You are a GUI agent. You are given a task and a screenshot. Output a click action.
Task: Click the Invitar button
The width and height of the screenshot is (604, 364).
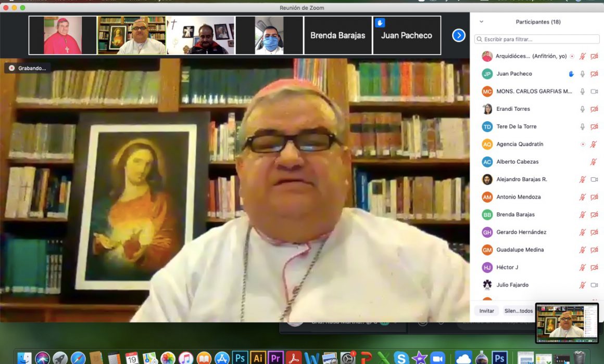486,311
